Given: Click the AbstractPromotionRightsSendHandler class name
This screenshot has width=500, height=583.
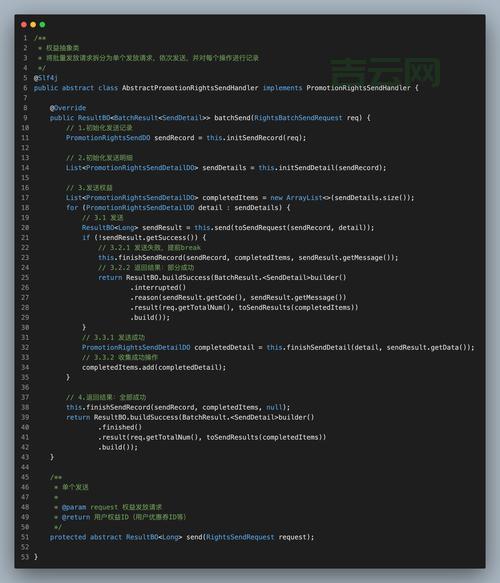Looking at the screenshot, I should tap(190, 88).
